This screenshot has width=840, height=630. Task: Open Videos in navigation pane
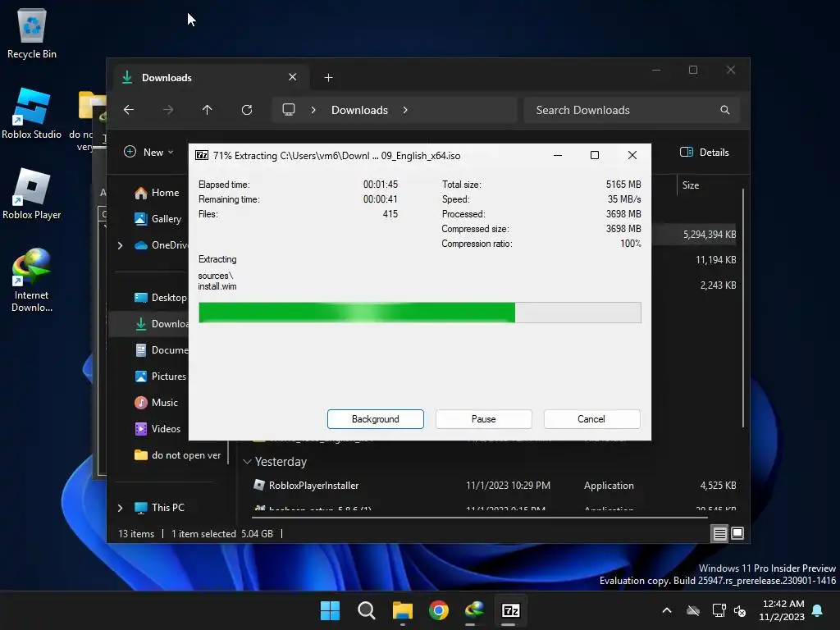pyautogui.click(x=157, y=429)
